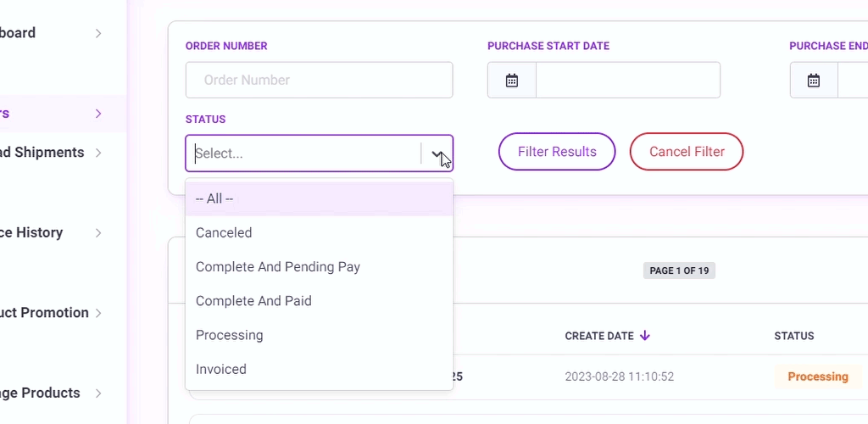Click the Cancel Filter button
Screen dimensions: 868x424
coord(687,152)
